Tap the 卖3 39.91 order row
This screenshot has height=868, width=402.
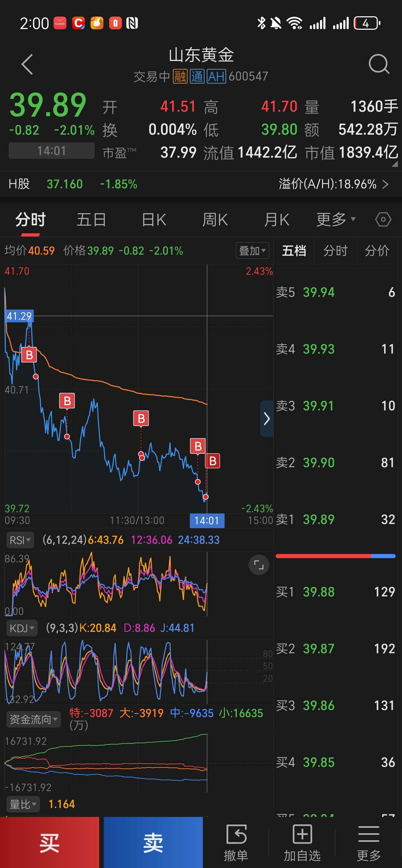[335, 406]
